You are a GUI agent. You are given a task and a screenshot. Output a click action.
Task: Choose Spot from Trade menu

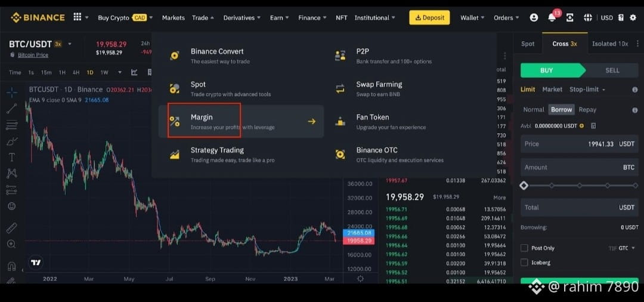tap(241, 88)
